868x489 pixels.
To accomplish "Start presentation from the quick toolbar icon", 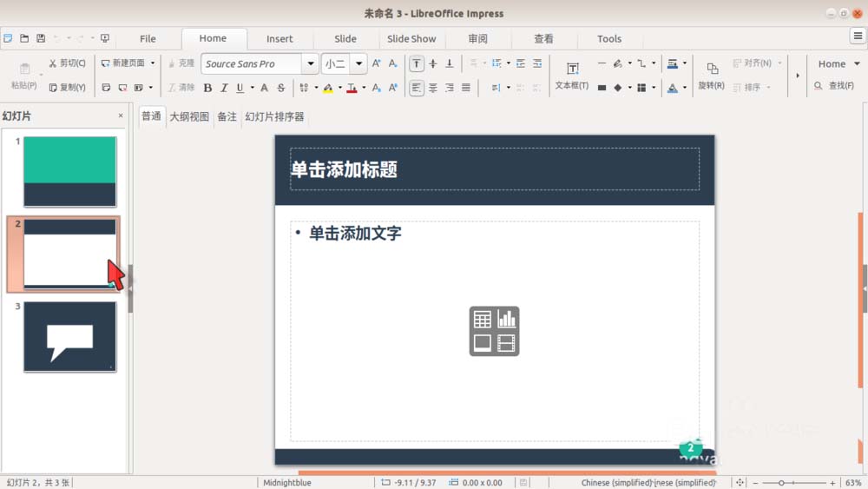I will pyautogui.click(x=105, y=38).
